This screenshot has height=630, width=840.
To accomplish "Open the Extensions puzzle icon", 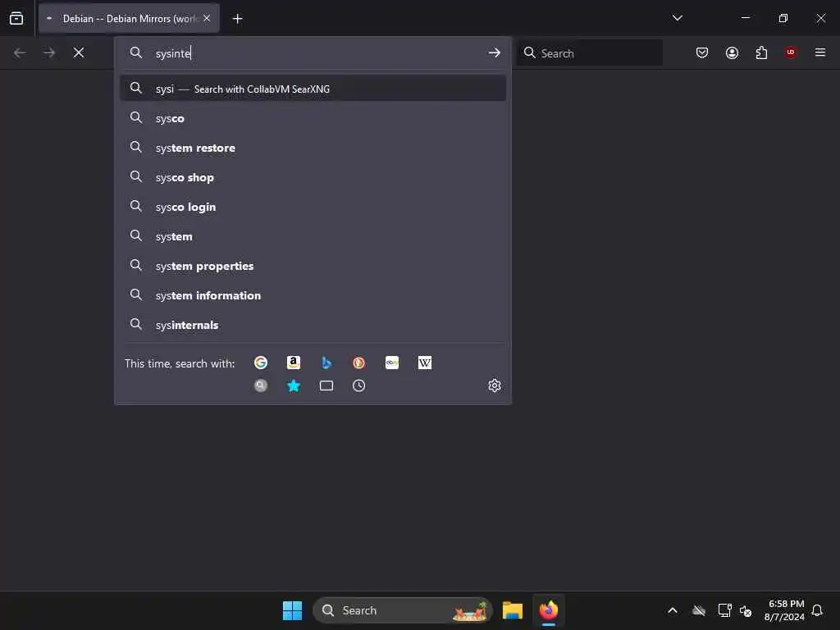I will (x=761, y=52).
